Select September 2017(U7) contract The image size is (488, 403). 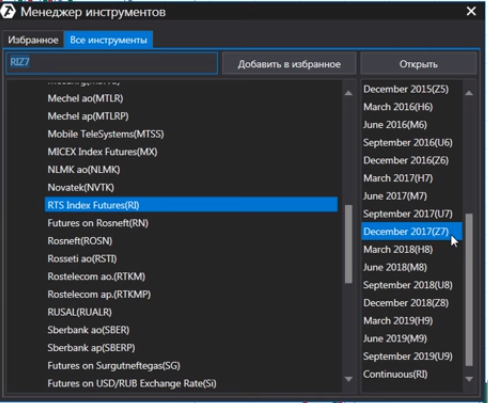click(408, 214)
